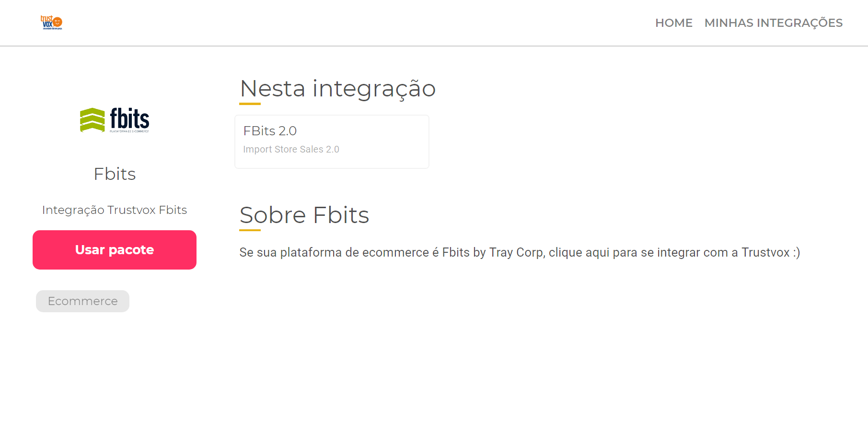Open MINHAS INTEGRAÇÕES in the navigation
The width and height of the screenshot is (868, 448).
[773, 23]
